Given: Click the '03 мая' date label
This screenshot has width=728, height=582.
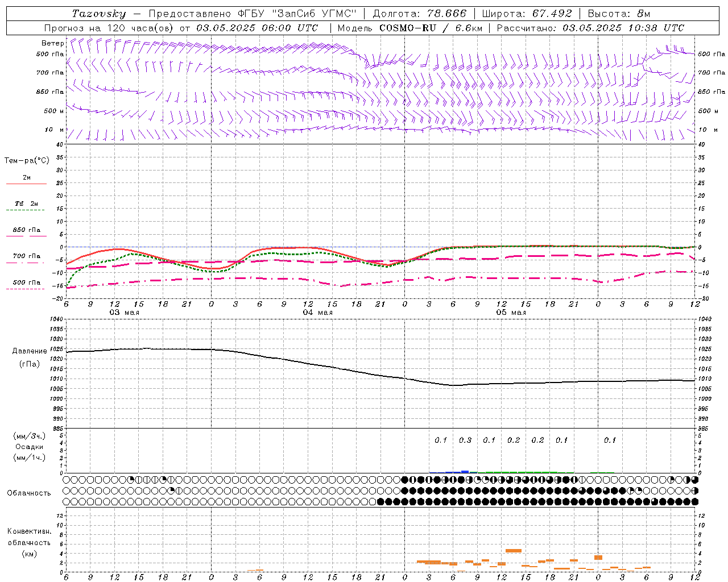Looking at the screenshot, I should [125, 313].
